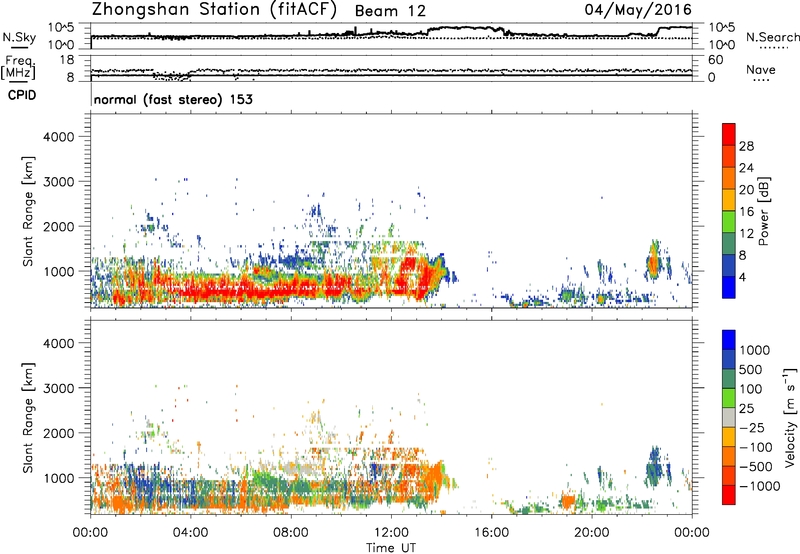Click the -1000 label on the velocity colorbar
The height and width of the screenshot is (554, 800).
click(759, 486)
